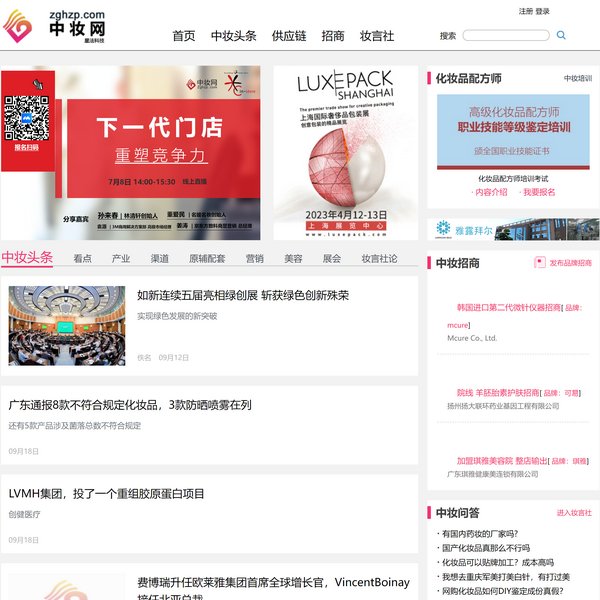
Task: Open the LUXE PACK Shanghai banner
Action: [x=345, y=153]
